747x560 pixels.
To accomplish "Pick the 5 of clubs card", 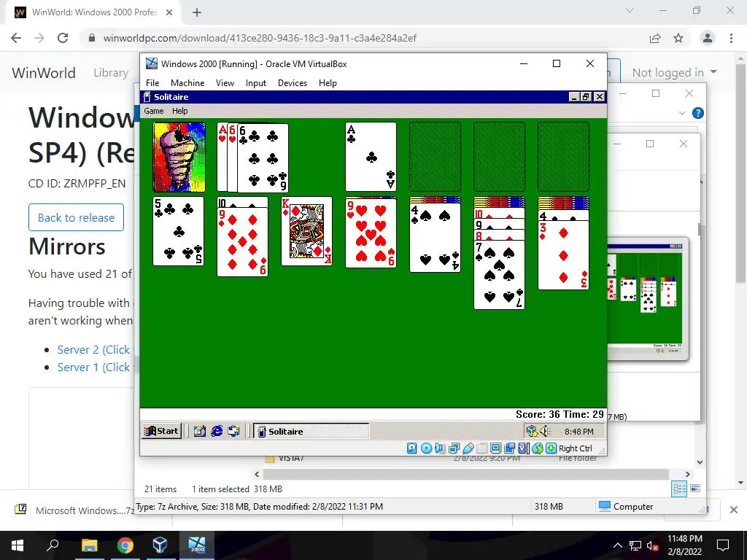I will 179,231.
